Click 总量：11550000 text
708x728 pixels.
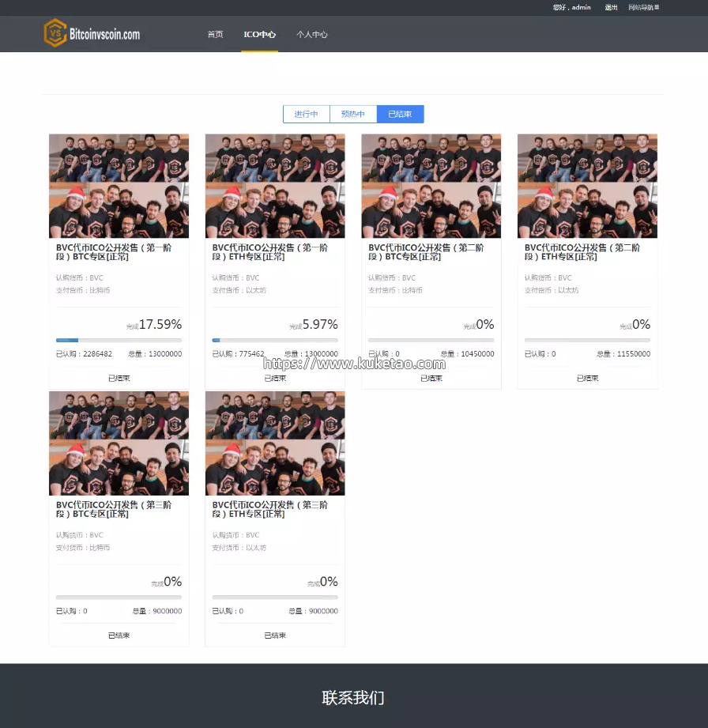(x=623, y=354)
